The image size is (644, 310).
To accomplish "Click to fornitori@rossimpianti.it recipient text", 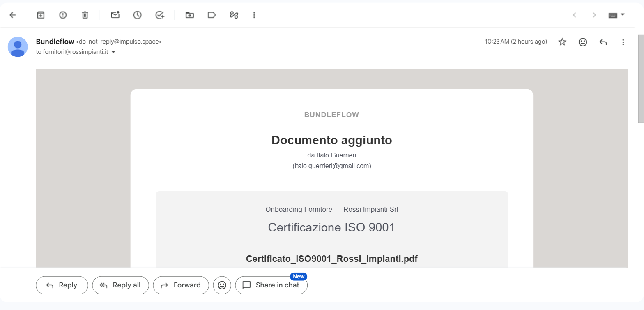I will (x=72, y=52).
